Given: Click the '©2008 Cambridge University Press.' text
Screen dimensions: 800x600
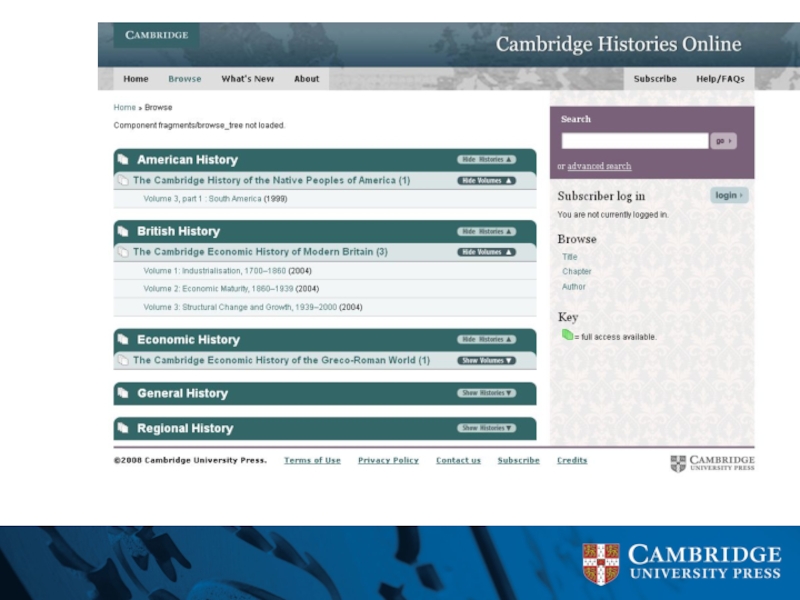Looking at the screenshot, I should (190, 460).
